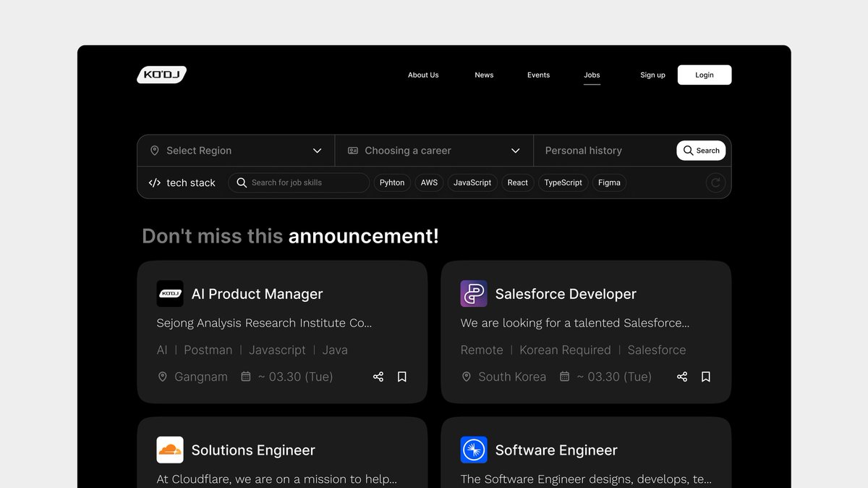Click the code brackets tech stack icon
The width and height of the screenshot is (868, 488).
coord(154,182)
